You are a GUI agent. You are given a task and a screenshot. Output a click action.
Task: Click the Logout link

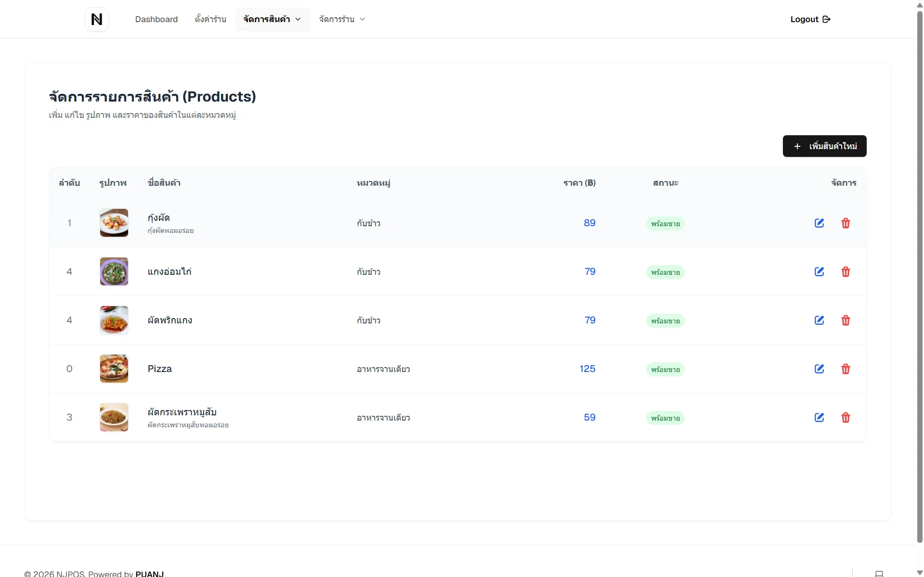[810, 19]
